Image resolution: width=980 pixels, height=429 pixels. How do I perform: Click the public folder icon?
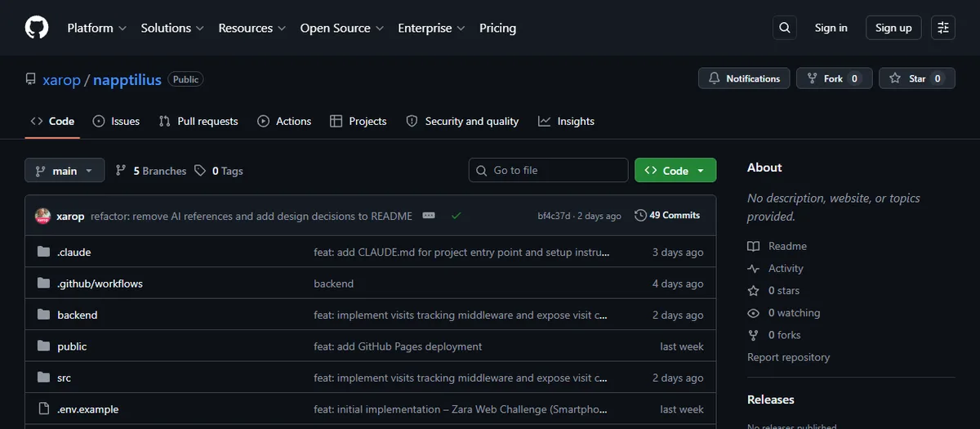pos(44,346)
